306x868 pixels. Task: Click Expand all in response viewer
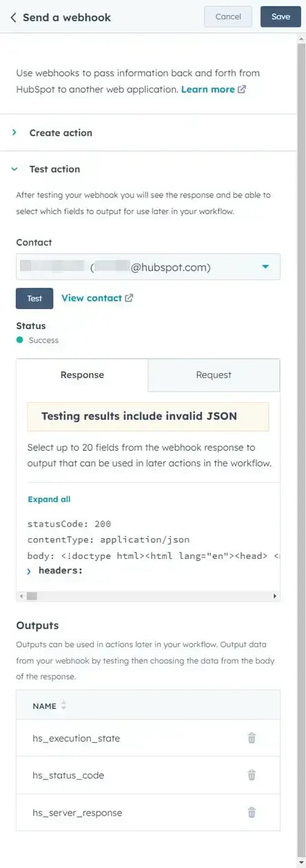[49, 499]
